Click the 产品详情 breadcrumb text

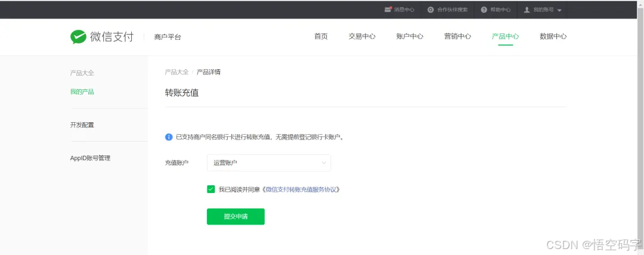(x=209, y=72)
